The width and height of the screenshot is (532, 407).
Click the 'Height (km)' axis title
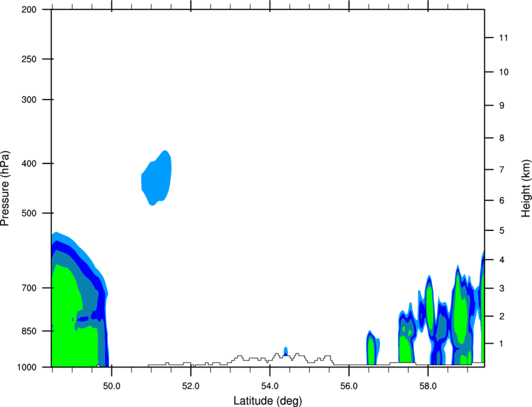(526, 188)
